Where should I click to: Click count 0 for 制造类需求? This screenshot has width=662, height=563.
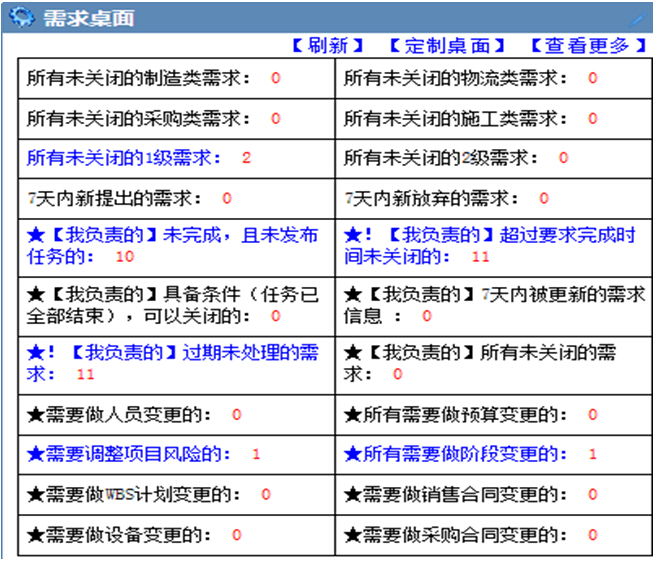(276, 78)
